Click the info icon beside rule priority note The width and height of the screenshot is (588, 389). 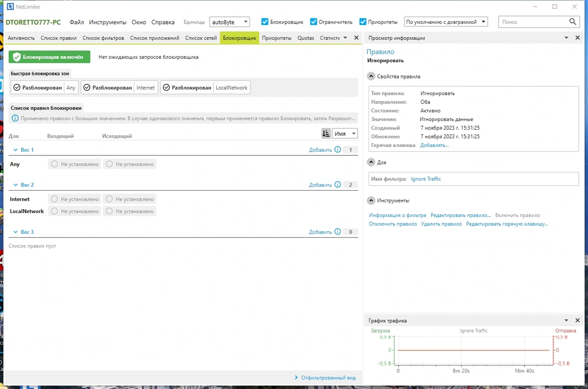coord(15,118)
